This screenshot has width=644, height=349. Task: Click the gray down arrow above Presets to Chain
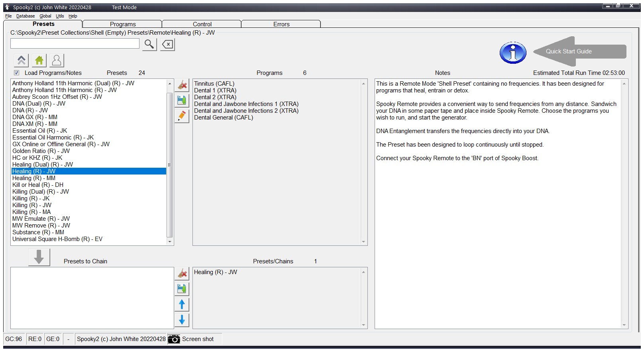pyautogui.click(x=39, y=257)
